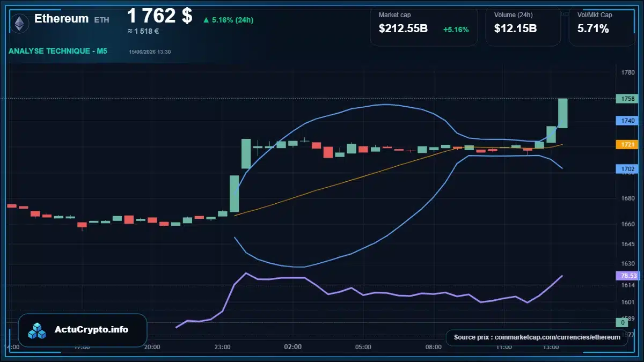Click the green 1758 price tag

coord(628,99)
